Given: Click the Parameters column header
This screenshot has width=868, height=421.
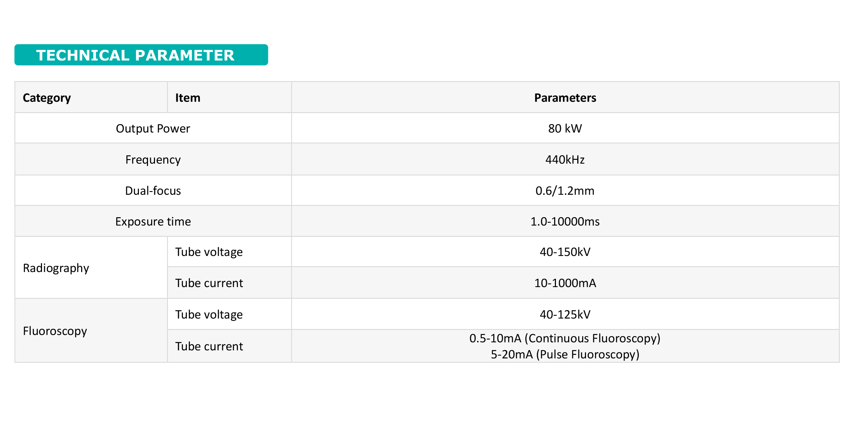Looking at the screenshot, I should coord(565,98).
